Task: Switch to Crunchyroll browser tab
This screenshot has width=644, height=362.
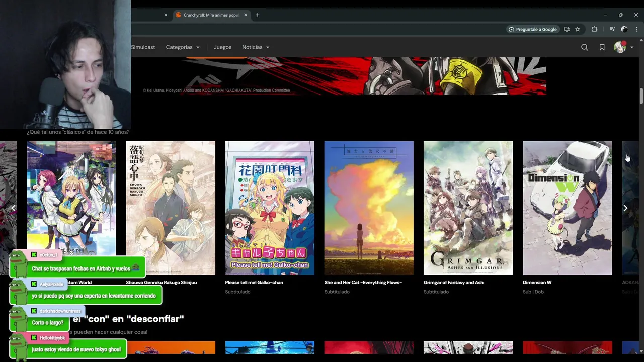Action: (x=211, y=15)
